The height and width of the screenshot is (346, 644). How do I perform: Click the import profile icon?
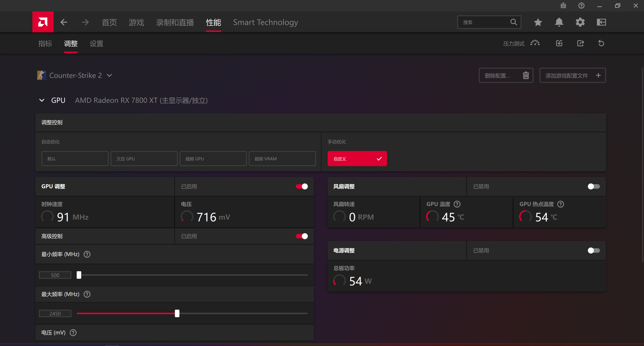pyautogui.click(x=559, y=43)
